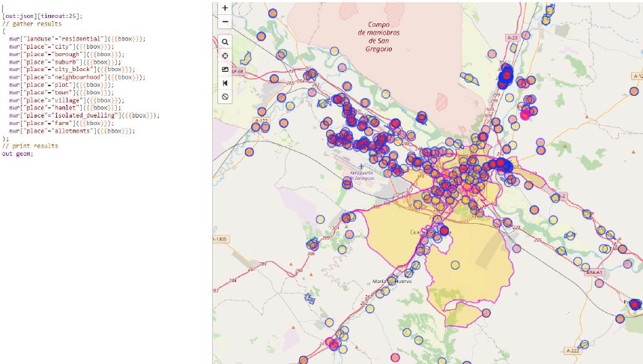Viewport: 643px width, 364px height.
Task: Zoom out of the map
Action: pyautogui.click(x=225, y=22)
